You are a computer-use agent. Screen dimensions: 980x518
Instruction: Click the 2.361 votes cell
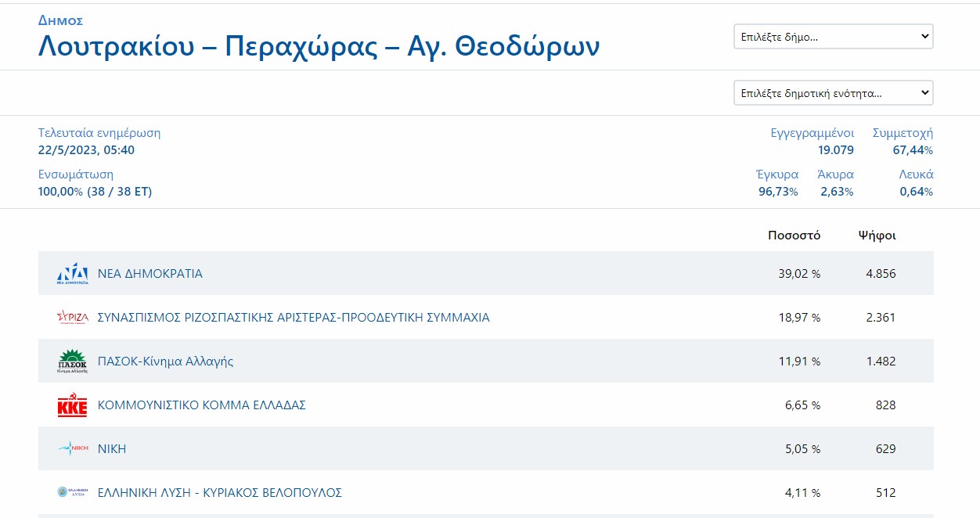coord(881,318)
